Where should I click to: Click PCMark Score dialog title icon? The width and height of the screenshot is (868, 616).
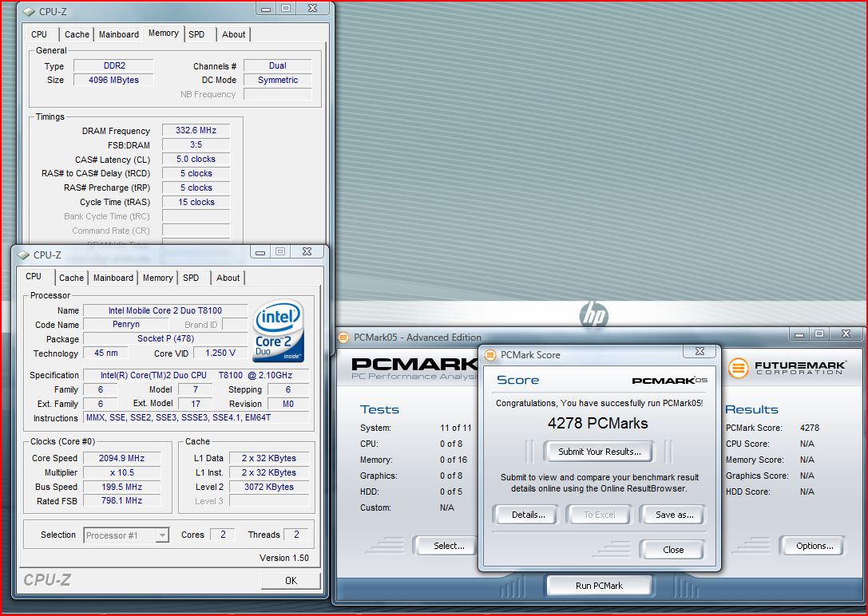[x=490, y=355]
